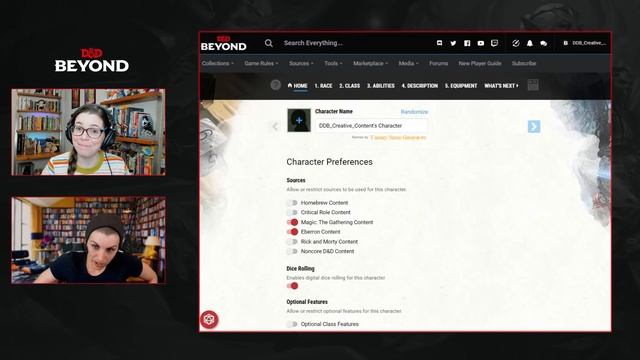Click the character portrait plus icon
640x360 pixels.
[299, 120]
